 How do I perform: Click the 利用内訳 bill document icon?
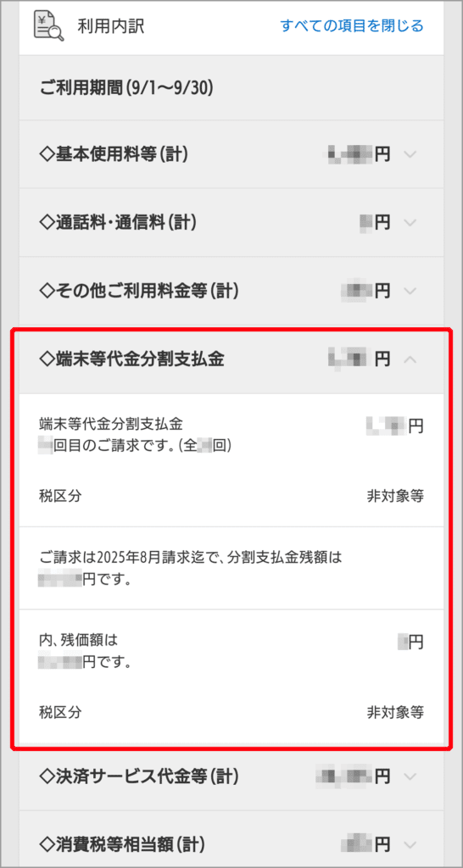pyautogui.click(x=48, y=26)
